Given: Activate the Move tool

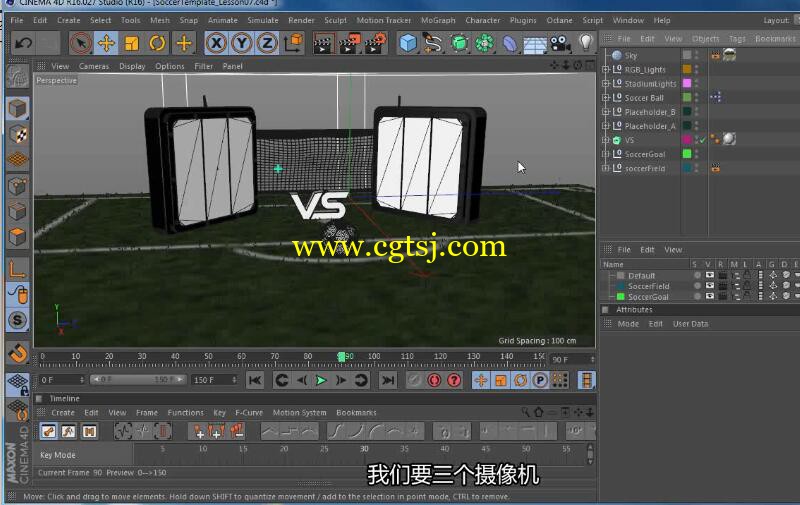Looking at the screenshot, I should point(106,43).
